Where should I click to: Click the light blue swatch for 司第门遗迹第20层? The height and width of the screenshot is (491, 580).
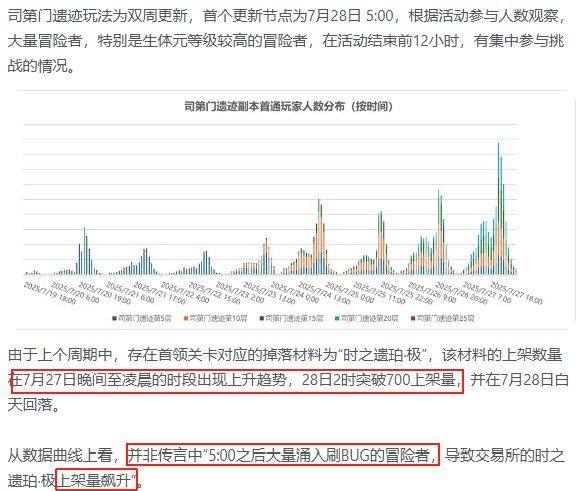click(x=337, y=318)
